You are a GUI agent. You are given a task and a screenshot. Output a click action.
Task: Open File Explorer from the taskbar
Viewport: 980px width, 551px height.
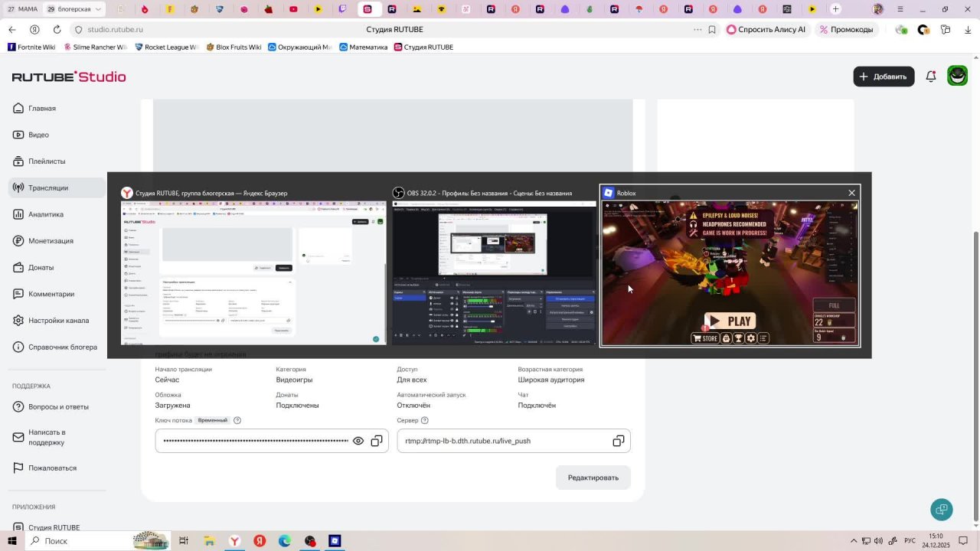(x=209, y=541)
